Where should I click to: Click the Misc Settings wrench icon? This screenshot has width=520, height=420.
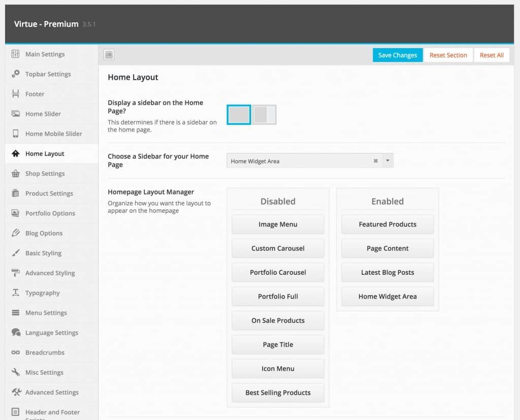click(x=15, y=372)
